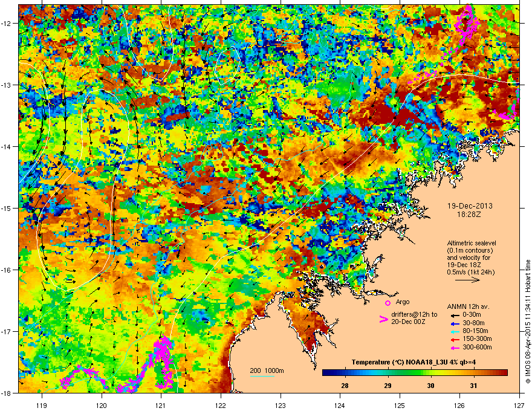The height and width of the screenshot is (411, 532).
Task: Click the 'drifters@12h to' legend text
Action: tap(414, 314)
